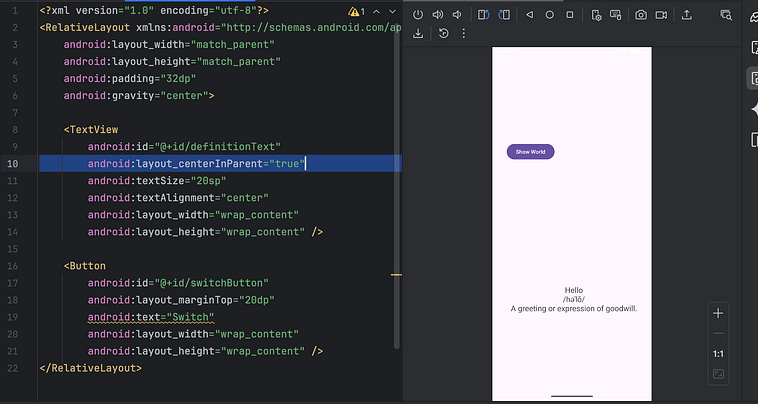The image size is (758, 404).
Task: Take a screenshot with camera icon
Action: click(x=641, y=15)
